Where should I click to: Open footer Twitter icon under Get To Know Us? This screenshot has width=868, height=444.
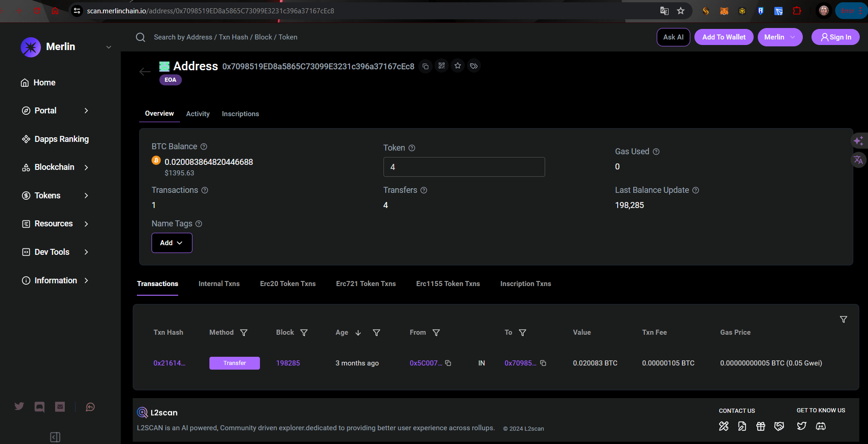[x=801, y=426]
